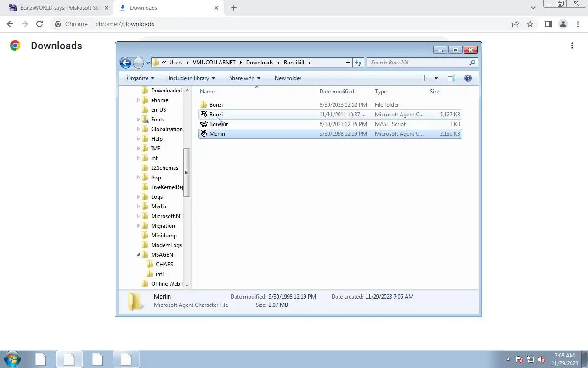Image resolution: width=588 pixels, height=368 pixels.
Task: Open recent locations dropdown arrow
Action: coord(147,63)
